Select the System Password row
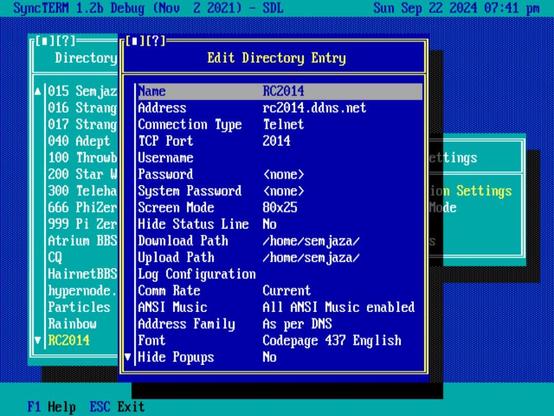The width and height of the screenshot is (554, 416). (x=280, y=191)
